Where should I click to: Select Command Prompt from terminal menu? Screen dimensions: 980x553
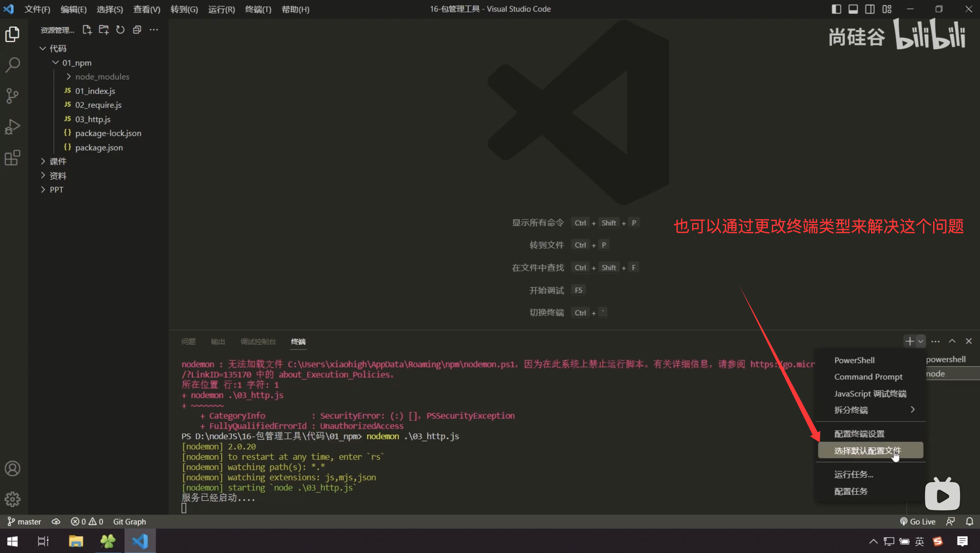coord(868,377)
